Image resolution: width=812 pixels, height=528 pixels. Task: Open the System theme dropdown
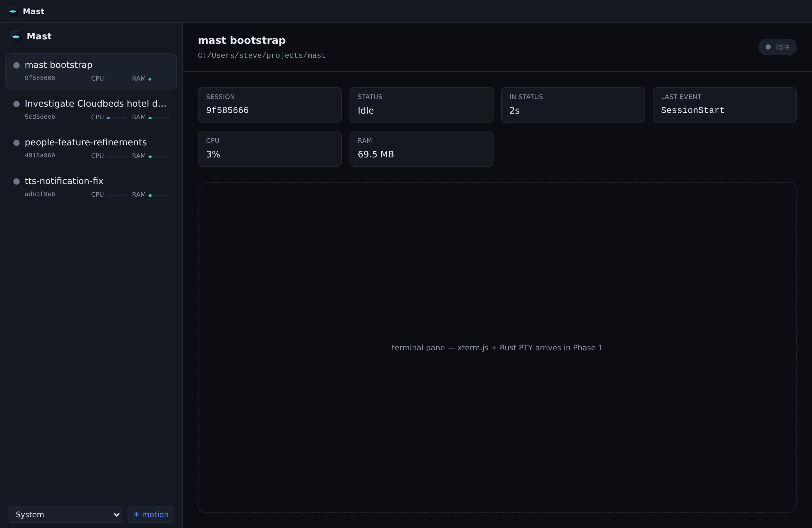click(65, 515)
